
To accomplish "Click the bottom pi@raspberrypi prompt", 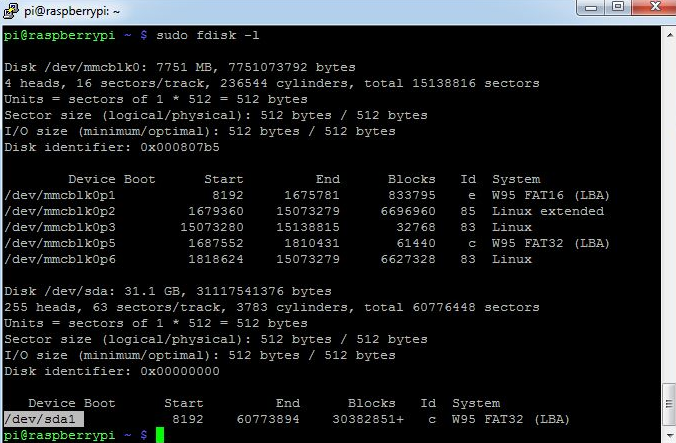I will (75, 435).
